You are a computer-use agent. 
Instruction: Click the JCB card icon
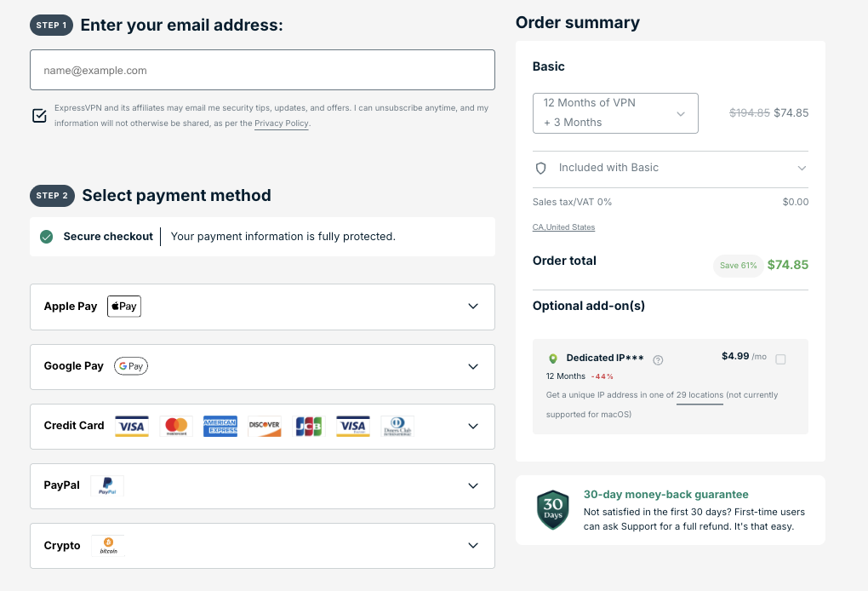pyautogui.click(x=308, y=426)
